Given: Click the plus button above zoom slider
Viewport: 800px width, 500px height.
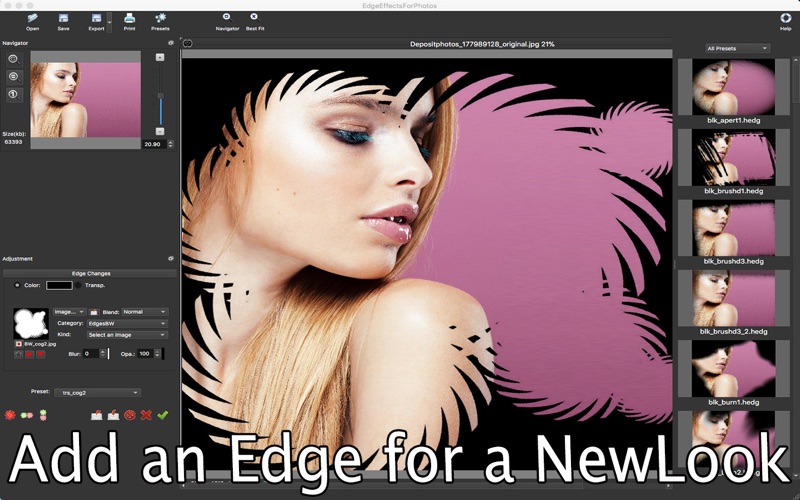Looking at the screenshot, I should click(160, 57).
